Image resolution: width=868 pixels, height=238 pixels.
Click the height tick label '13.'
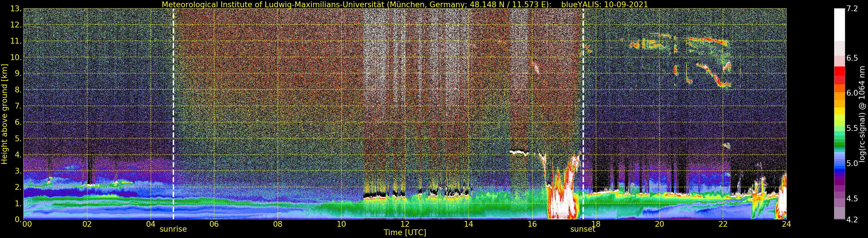16,9
